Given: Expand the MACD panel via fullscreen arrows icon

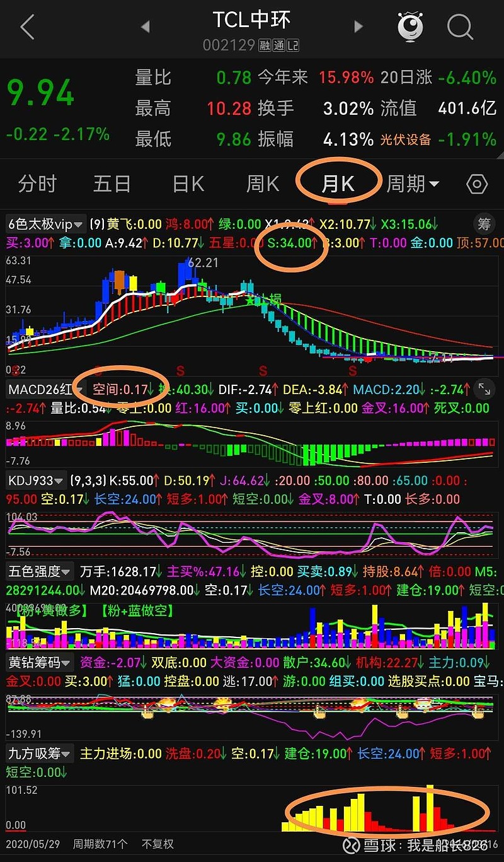Looking at the screenshot, I should click(484, 389).
